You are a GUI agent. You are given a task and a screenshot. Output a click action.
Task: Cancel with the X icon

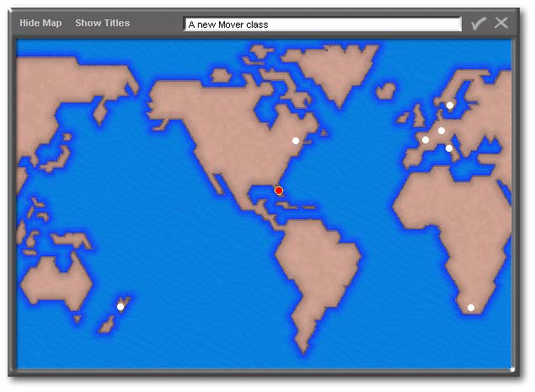click(x=501, y=23)
